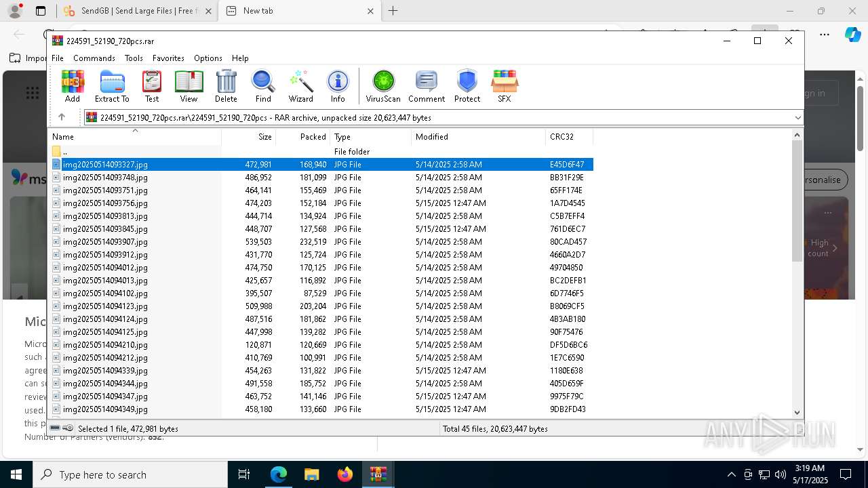Click the Add toolbar icon
Screen dimensions: 868x488
pos(73,86)
